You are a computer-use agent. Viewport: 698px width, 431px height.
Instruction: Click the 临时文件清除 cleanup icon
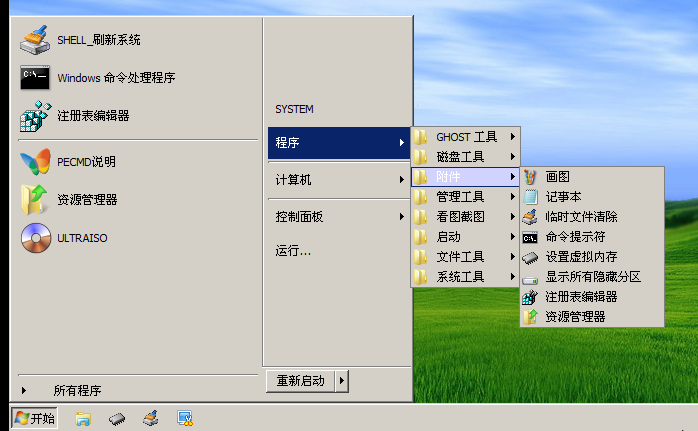coord(530,217)
